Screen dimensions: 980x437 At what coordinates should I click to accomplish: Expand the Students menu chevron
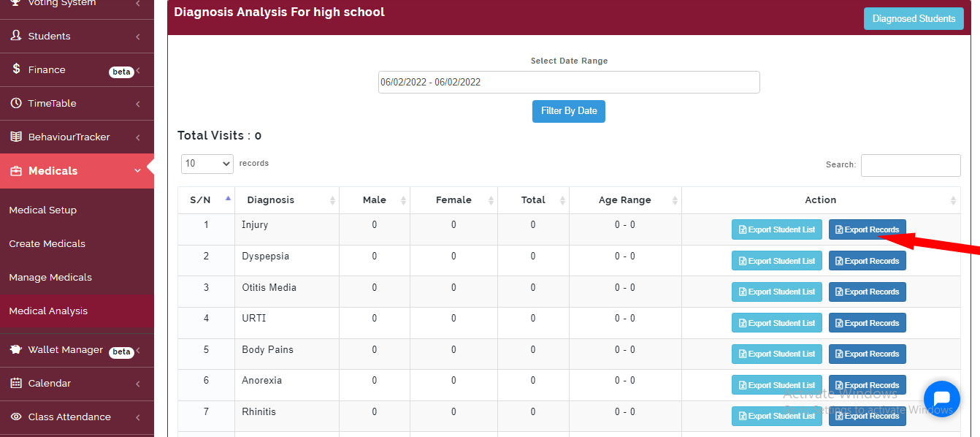point(138,37)
